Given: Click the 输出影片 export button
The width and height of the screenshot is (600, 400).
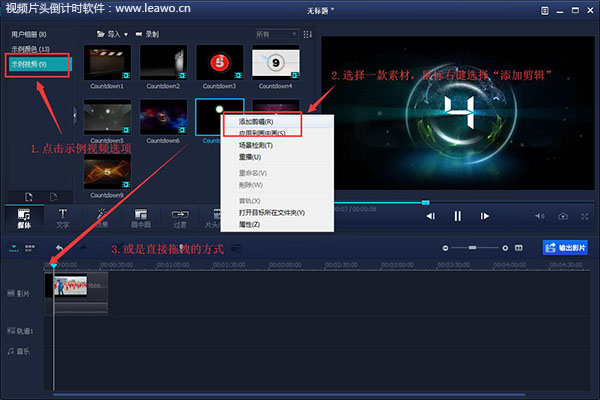Looking at the screenshot, I should point(565,248).
